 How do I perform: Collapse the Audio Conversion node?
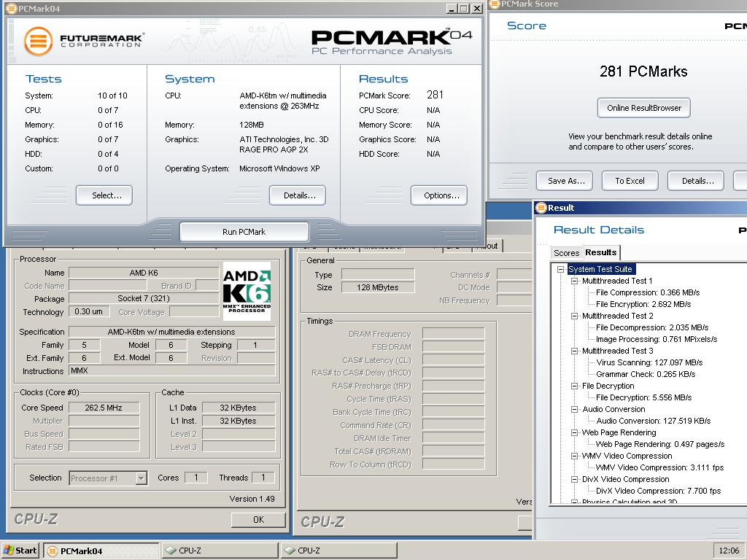575,409
